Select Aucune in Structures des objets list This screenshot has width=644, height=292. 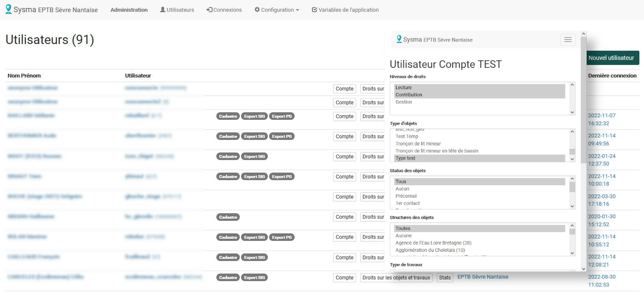[403, 236]
